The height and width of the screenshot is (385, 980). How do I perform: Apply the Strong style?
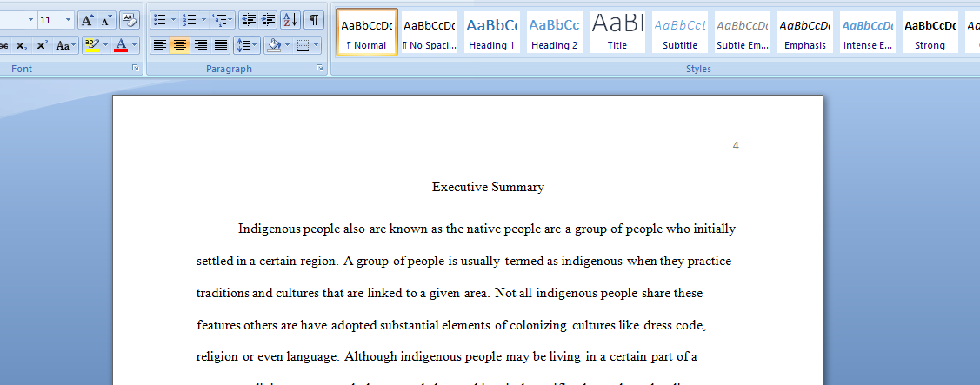[930, 32]
